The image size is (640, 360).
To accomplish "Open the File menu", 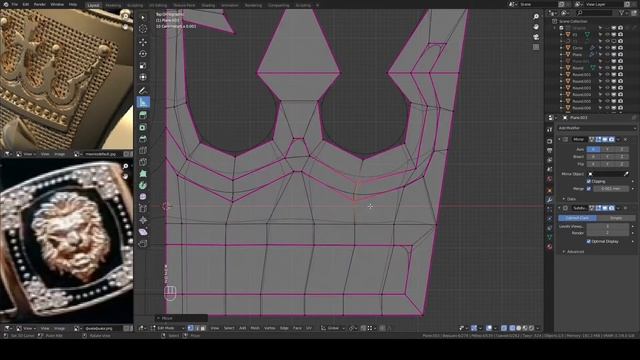I will pyautogui.click(x=15, y=4).
